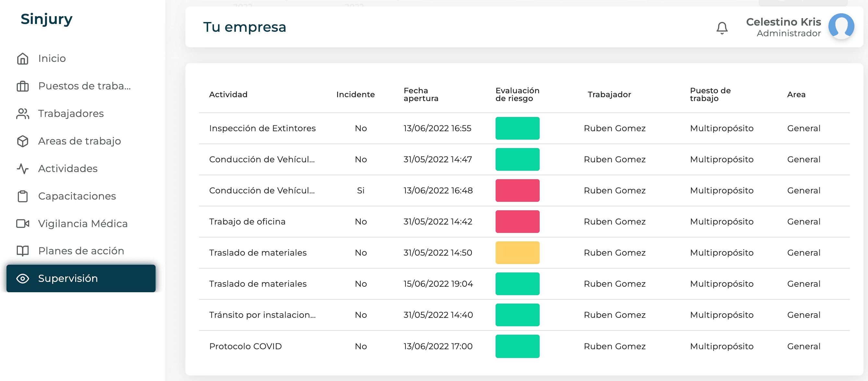868x381 pixels.
Task: Click the Administrador role label
Action: [x=789, y=33]
